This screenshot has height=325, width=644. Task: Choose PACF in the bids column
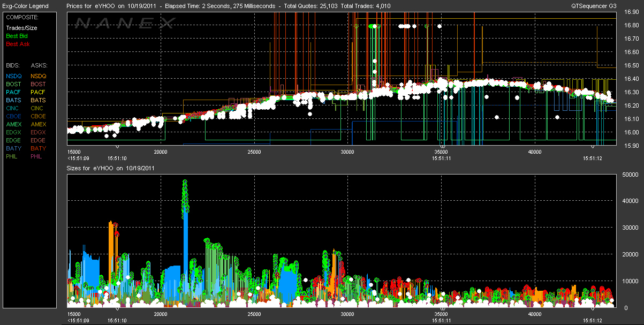[13, 92]
